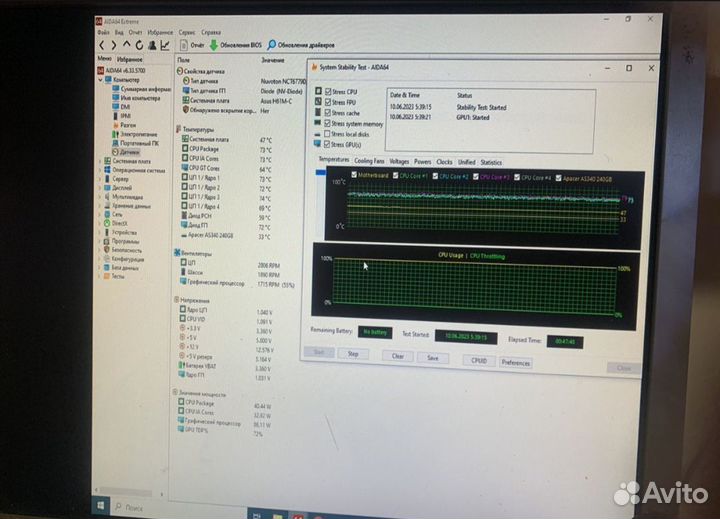Switch to the Powers tab
Image resolution: width=720 pixels, height=519 pixels.
click(x=422, y=162)
